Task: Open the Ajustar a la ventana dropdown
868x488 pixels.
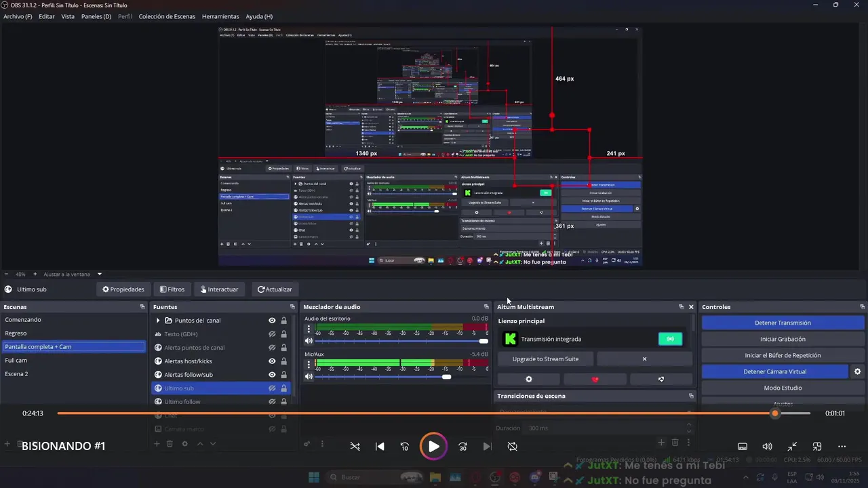Action: tap(73, 274)
